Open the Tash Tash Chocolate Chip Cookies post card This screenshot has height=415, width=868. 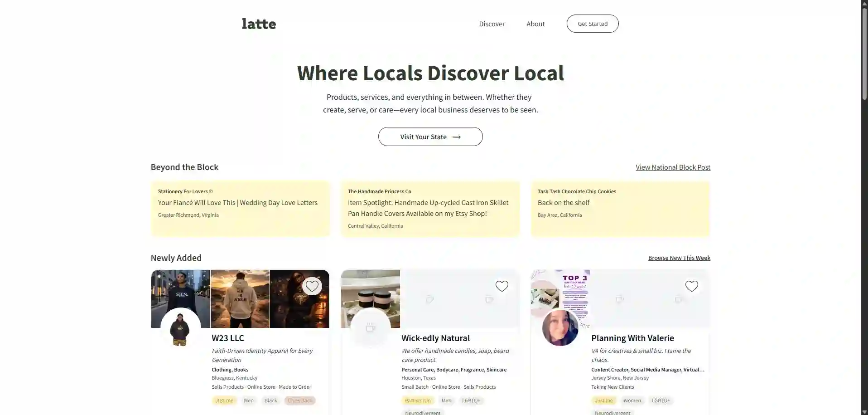click(620, 209)
